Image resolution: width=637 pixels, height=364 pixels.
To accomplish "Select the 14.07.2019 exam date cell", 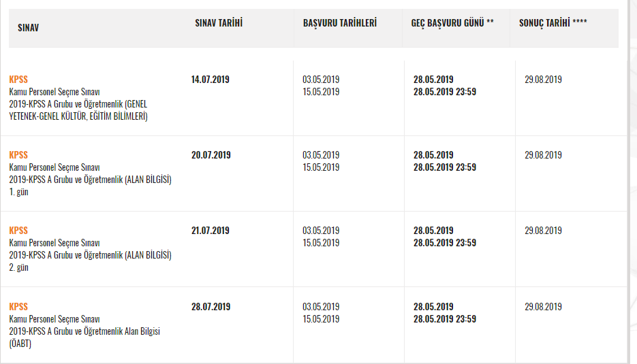I will coord(211,80).
